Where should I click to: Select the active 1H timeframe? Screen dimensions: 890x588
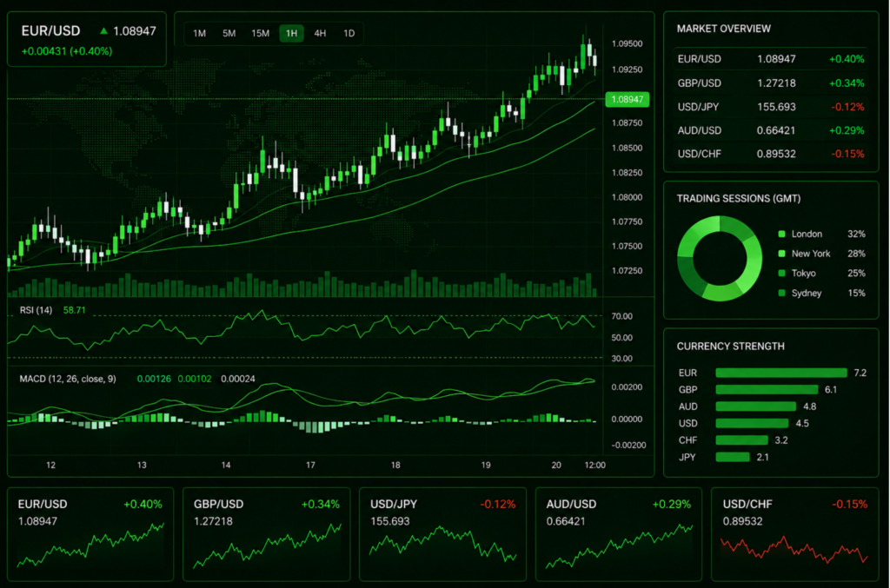291,34
